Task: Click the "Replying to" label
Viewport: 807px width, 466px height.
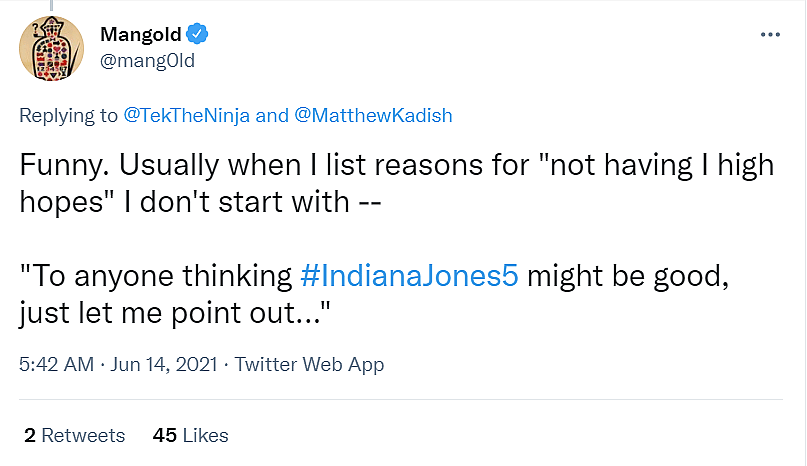Action: 68,115
